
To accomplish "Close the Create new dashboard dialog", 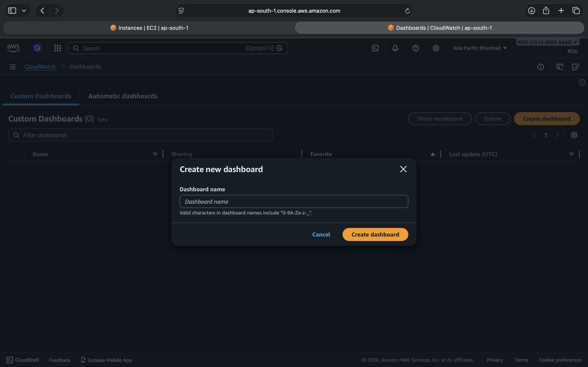I will click(x=403, y=169).
